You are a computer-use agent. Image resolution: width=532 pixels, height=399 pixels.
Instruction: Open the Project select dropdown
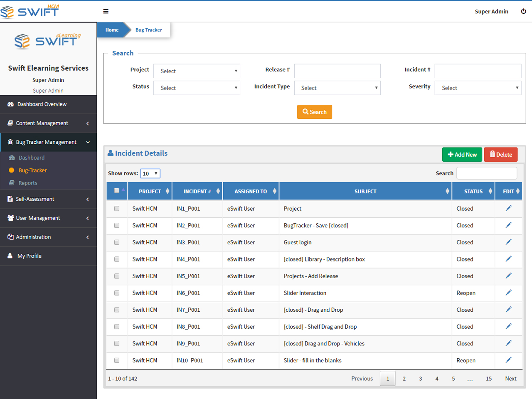pyautogui.click(x=197, y=71)
